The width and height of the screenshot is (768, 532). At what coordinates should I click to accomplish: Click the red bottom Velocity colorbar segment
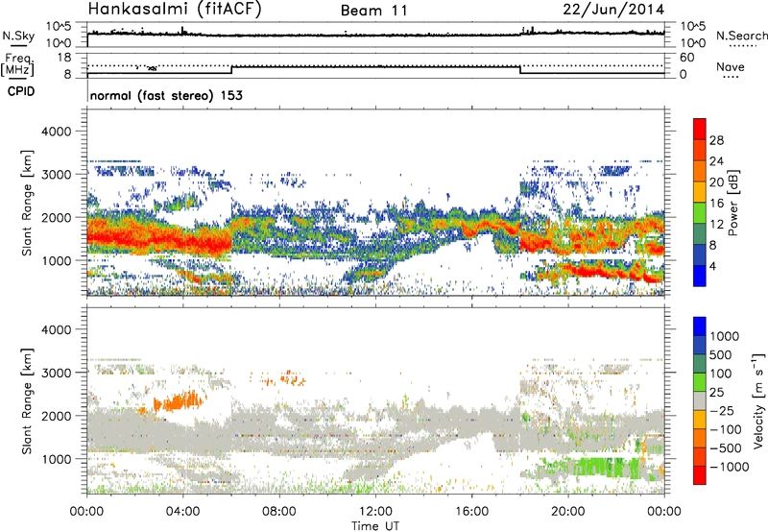click(x=700, y=475)
